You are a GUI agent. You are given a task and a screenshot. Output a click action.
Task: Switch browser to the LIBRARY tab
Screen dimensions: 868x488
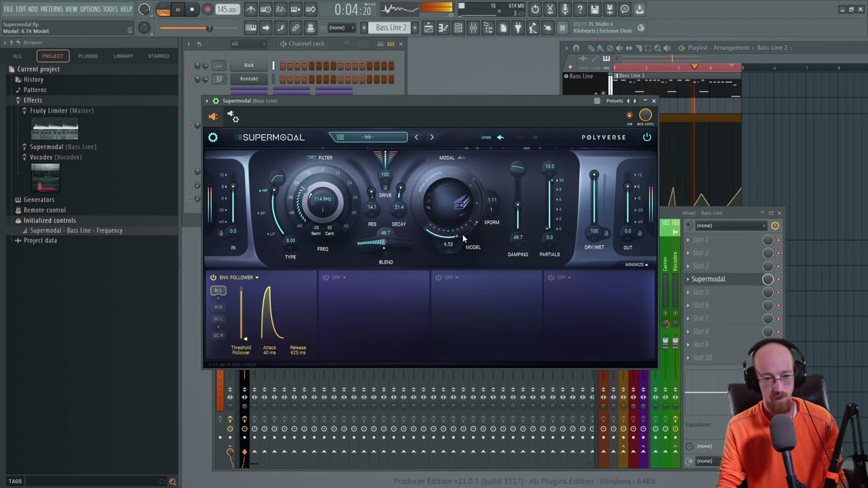123,56
